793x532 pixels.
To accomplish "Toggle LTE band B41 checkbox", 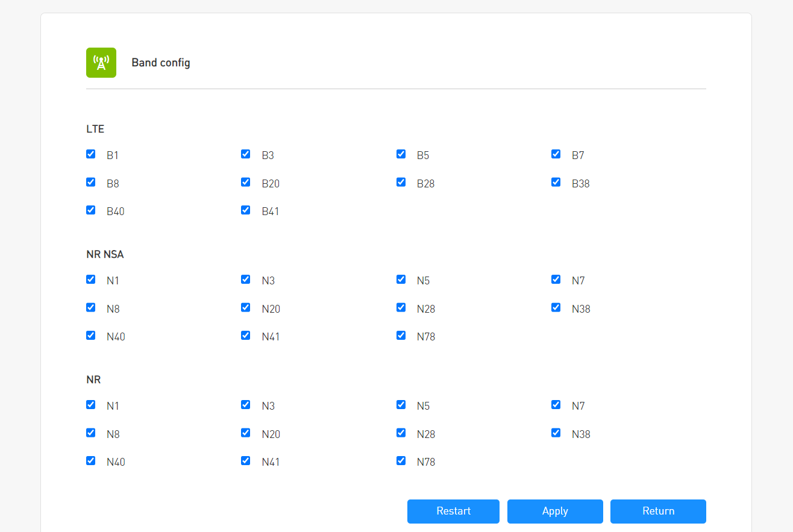I will tap(246, 210).
